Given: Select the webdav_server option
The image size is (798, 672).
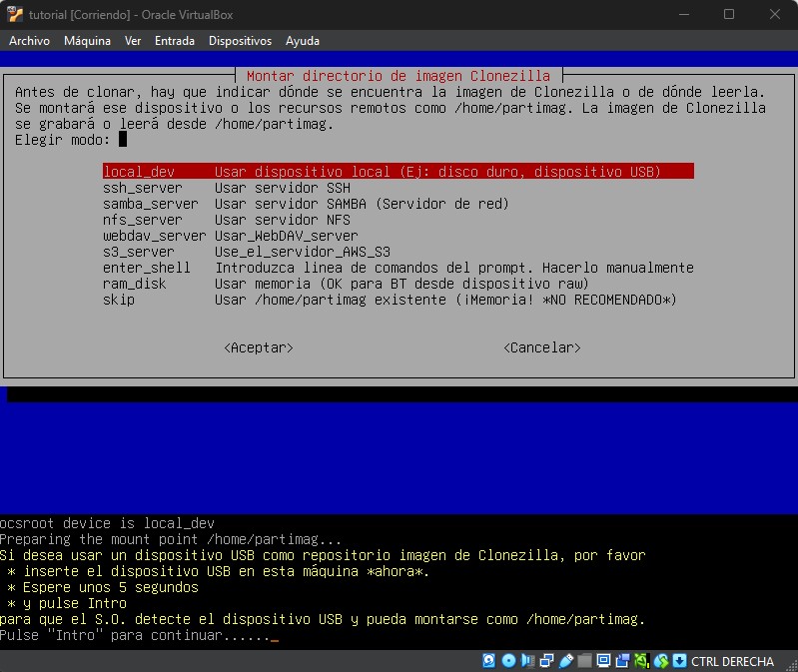Looking at the screenshot, I should tap(398, 236).
